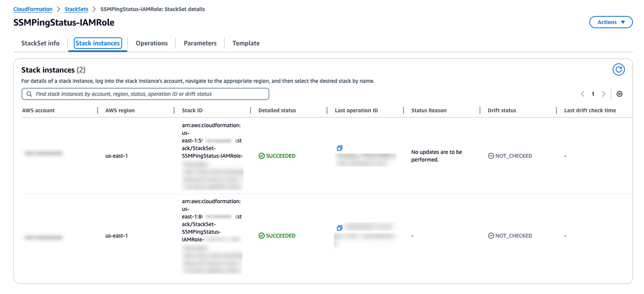The width and height of the screenshot is (644, 294).
Task: Open the StackSets breadcrumb link
Action: 76,9
